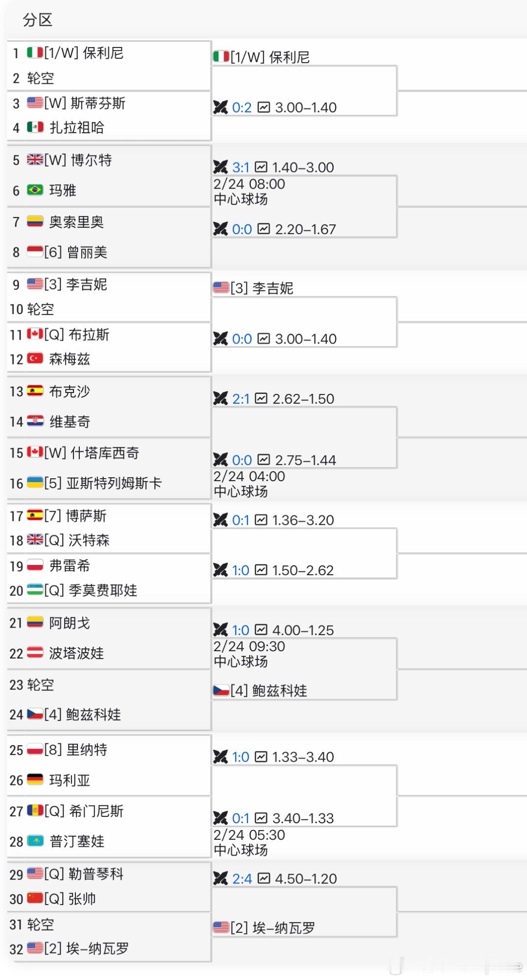Click H2H crossed-rackets icon beside 3:1
This screenshot has height=980, width=527.
[220, 168]
